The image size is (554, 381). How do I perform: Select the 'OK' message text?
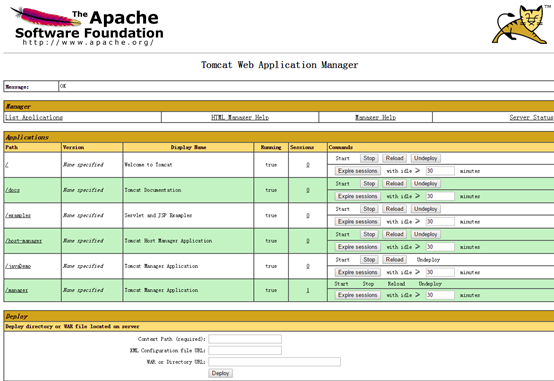coord(63,86)
